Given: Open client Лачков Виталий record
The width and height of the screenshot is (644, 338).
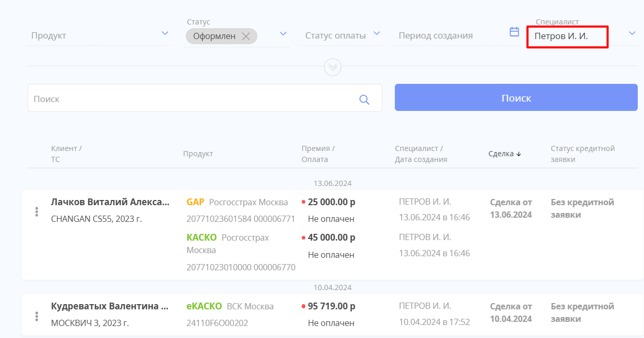Looking at the screenshot, I should 110,202.
